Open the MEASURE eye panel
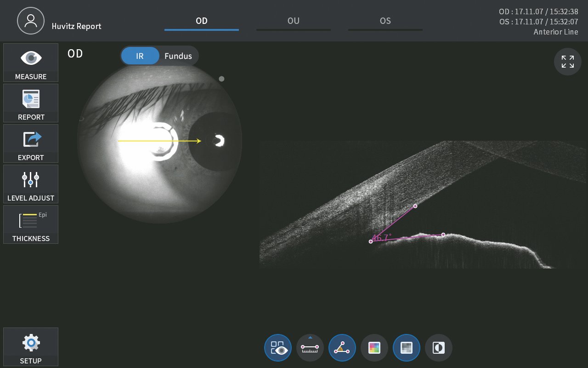 [x=31, y=63]
